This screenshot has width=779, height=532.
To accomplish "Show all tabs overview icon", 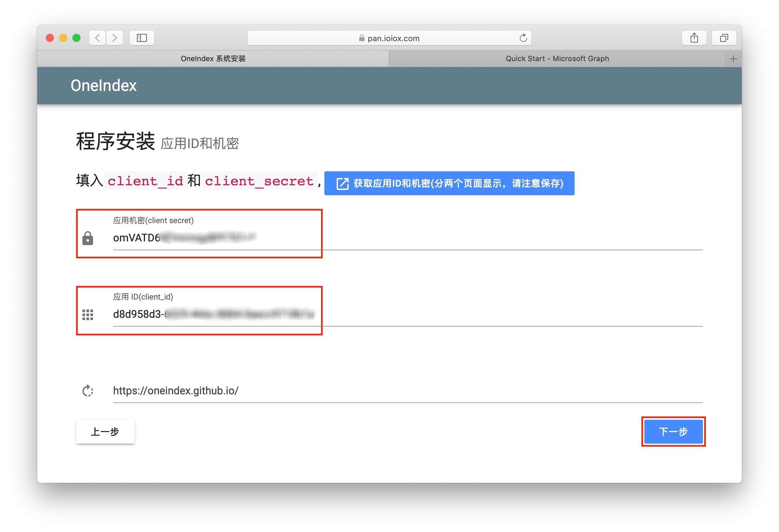I will tap(724, 38).
